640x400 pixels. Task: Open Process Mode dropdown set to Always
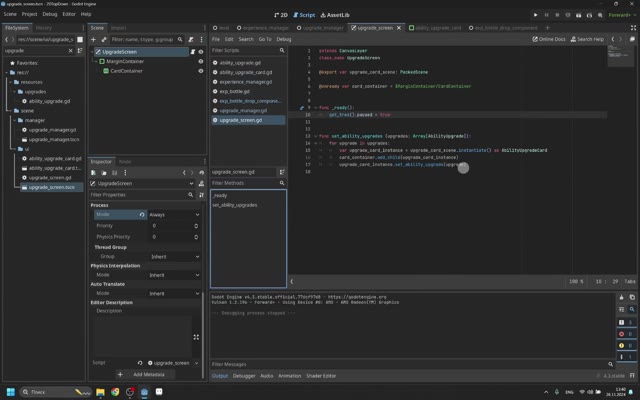(x=174, y=215)
